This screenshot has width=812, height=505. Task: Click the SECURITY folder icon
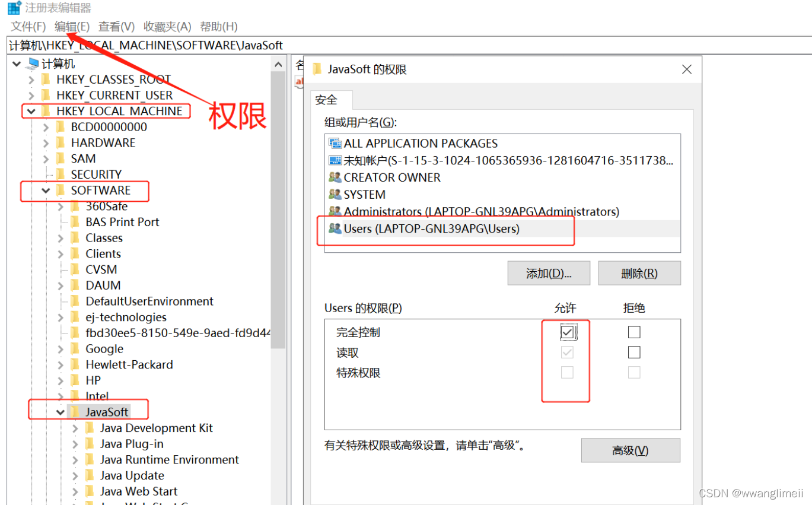[60, 174]
